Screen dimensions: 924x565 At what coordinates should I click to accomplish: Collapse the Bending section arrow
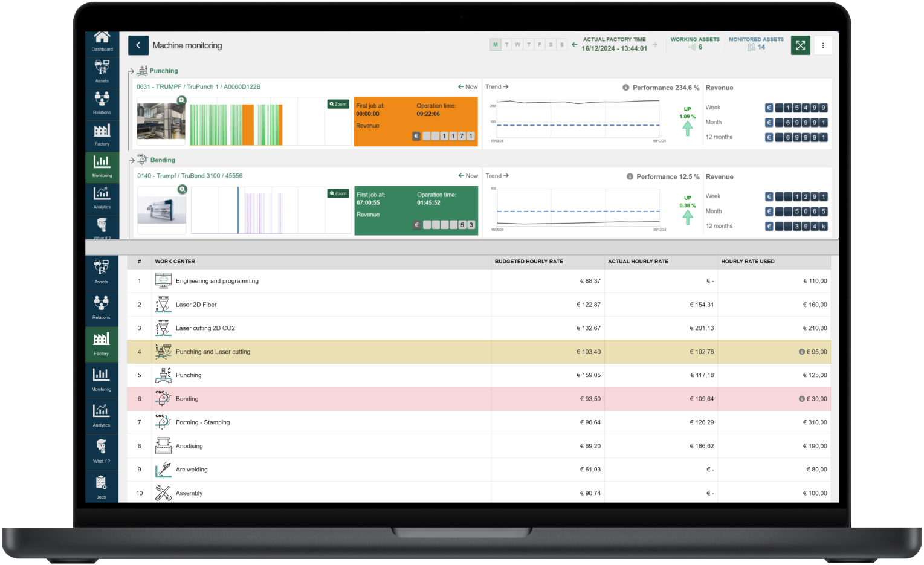(131, 161)
